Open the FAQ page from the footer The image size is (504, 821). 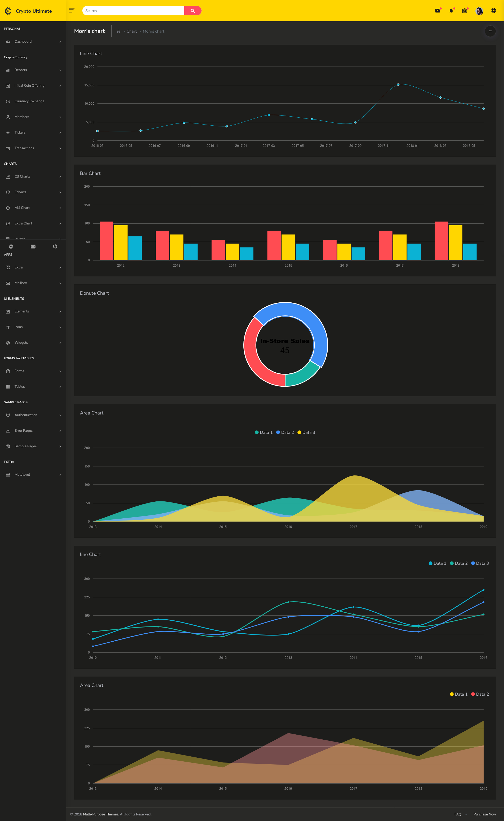pyautogui.click(x=458, y=811)
